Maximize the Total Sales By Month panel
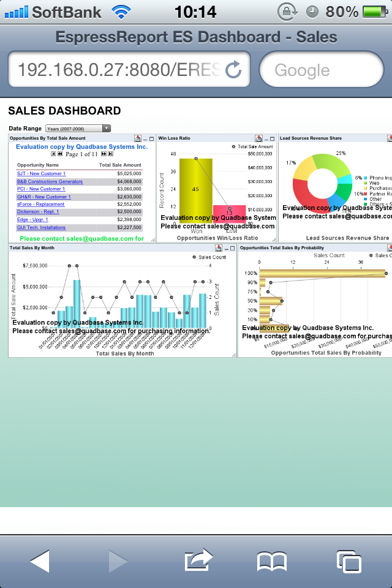The height and width of the screenshot is (588, 392). [x=232, y=248]
